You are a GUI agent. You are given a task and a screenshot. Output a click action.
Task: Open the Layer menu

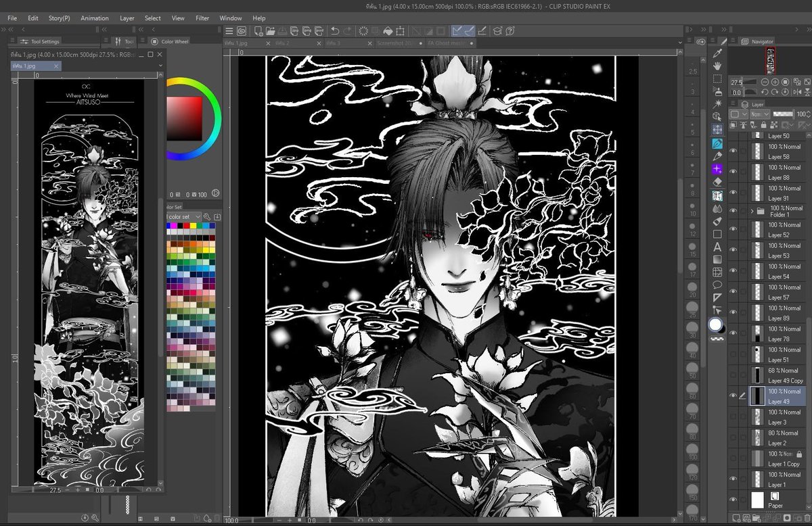click(x=127, y=18)
